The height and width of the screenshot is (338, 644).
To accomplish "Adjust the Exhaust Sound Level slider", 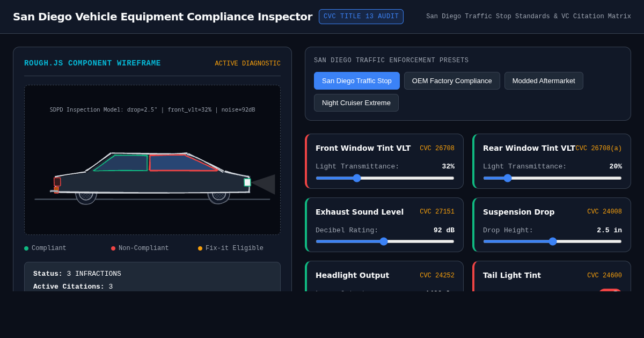I will [x=385, y=241].
